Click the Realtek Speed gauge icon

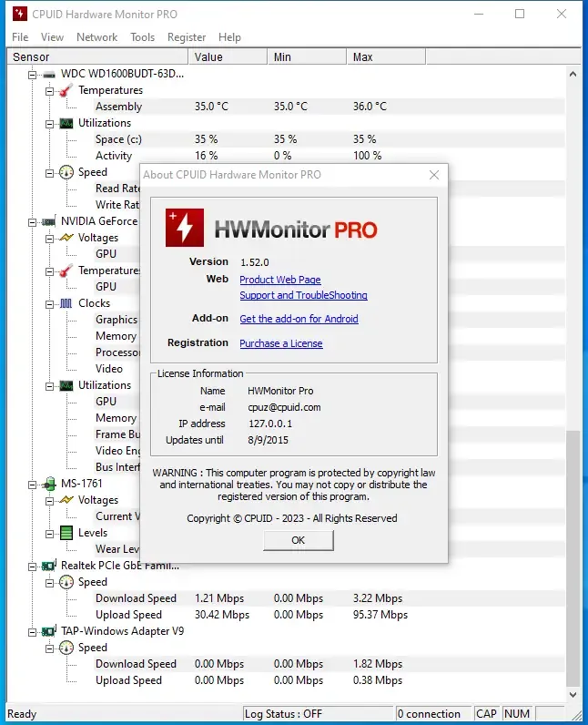(66, 582)
